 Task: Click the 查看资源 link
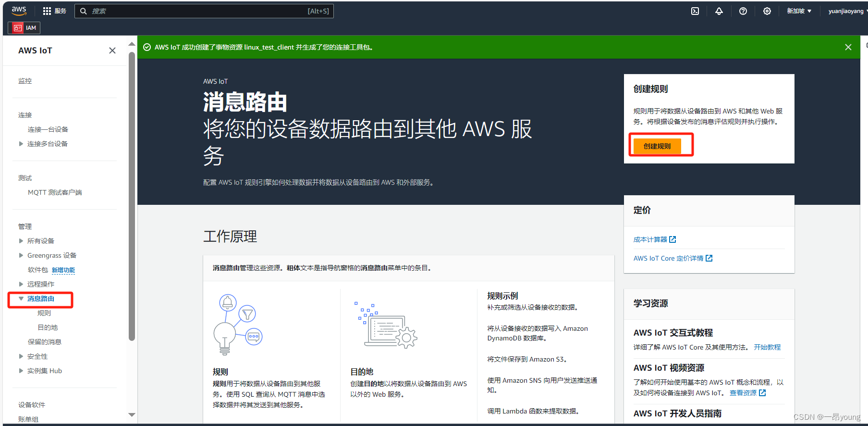click(743, 393)
